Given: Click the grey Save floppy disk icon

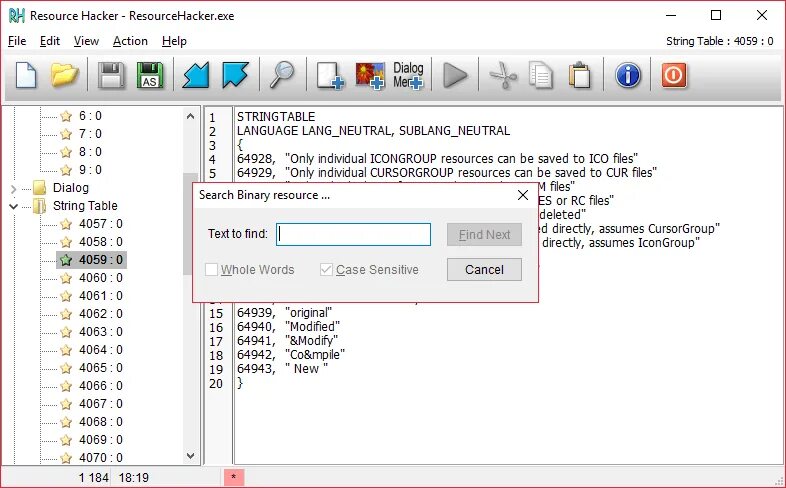Looking at the screenshot, I should [111, 75].
